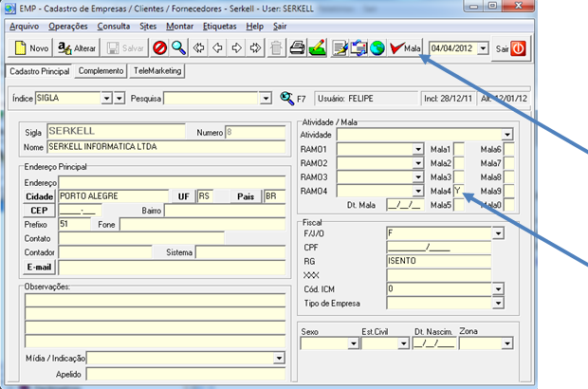Click the CEP button

click(x=40, y=211)
